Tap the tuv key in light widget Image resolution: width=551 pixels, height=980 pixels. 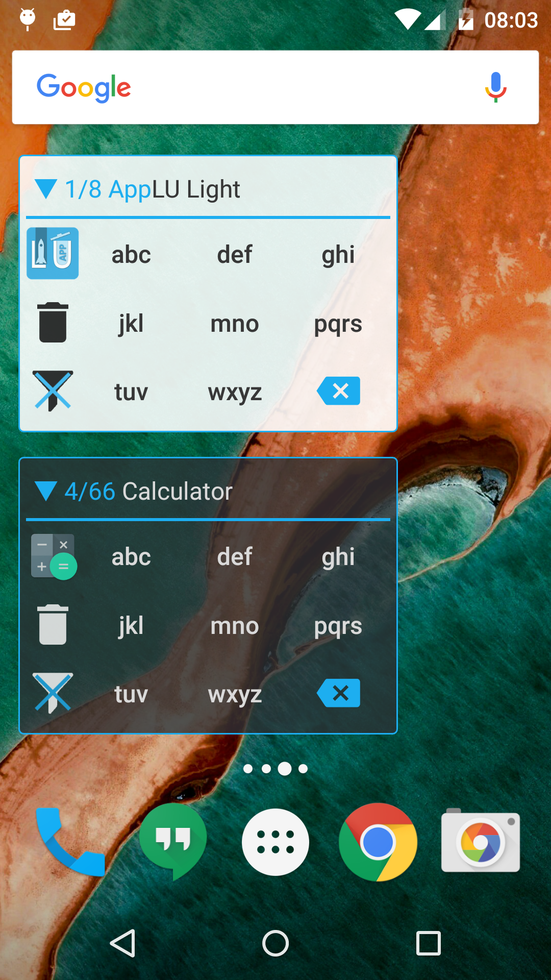pos(131,392)
